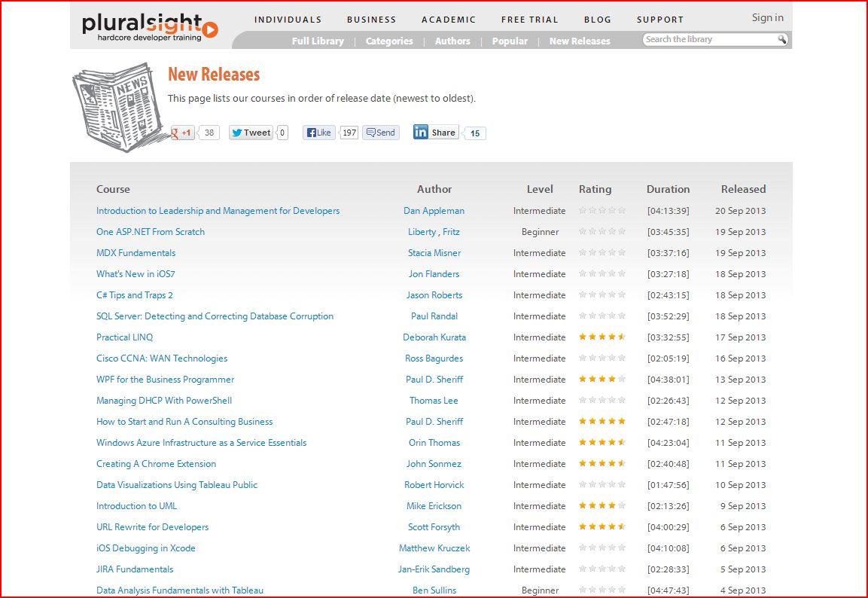View author Robert Horvick
868x598 pixels.
pos(434,484)
